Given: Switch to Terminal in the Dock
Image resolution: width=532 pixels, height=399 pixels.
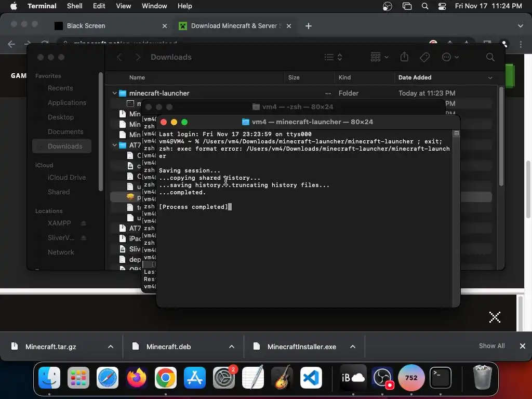Looking at the screenshot, I should (x=441, y=378).
